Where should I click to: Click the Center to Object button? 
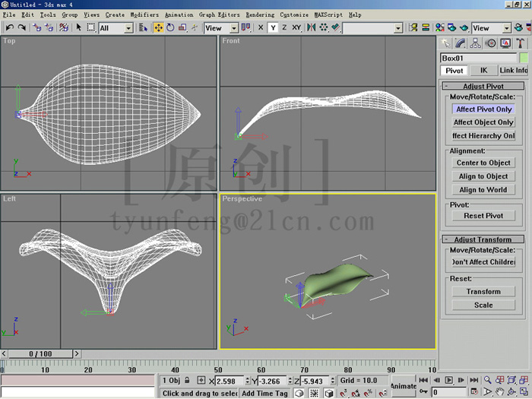click(x=483, y=163)
